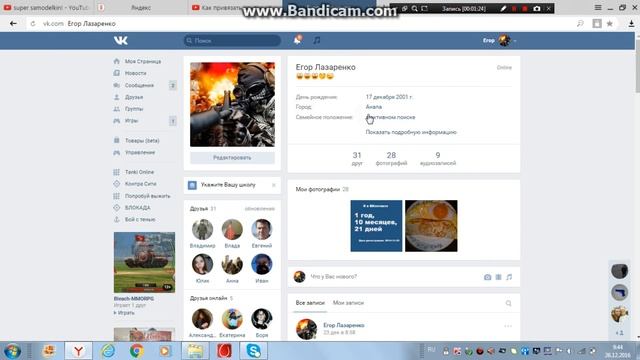
Task: Open the Windows Start button
Action: pos(12,351)
